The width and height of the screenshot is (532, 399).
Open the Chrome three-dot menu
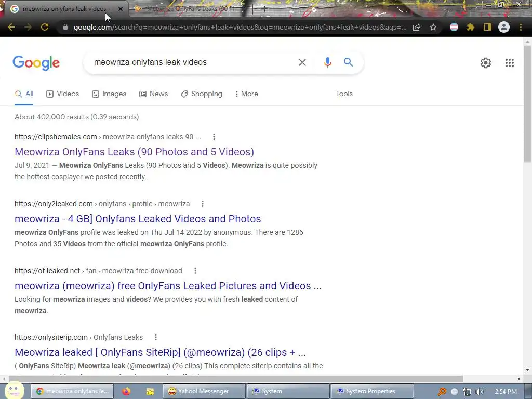coord(521,27)
